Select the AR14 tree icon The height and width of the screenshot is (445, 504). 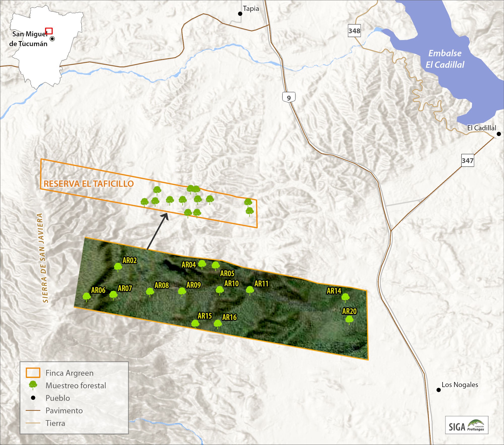(x=345, y=297)
